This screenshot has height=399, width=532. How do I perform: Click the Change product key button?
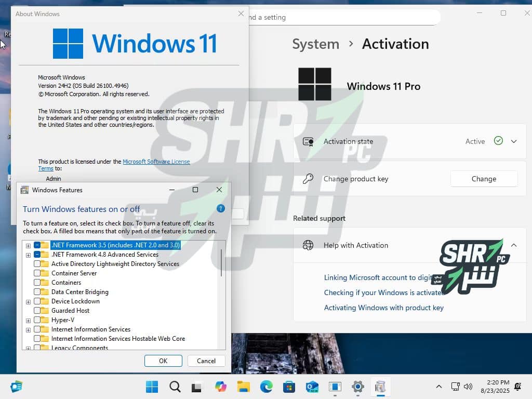[484, 179]
